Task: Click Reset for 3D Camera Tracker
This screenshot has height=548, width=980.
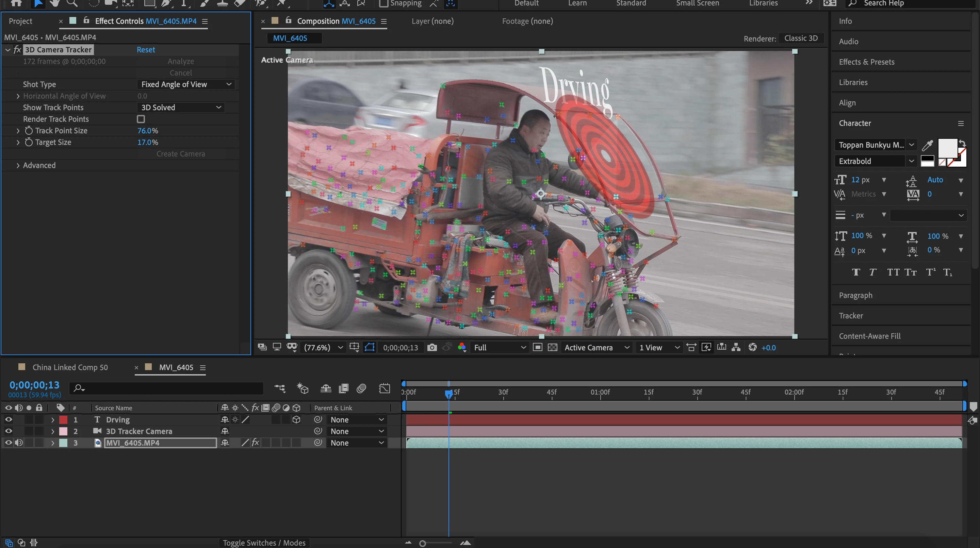Action: 146,50
